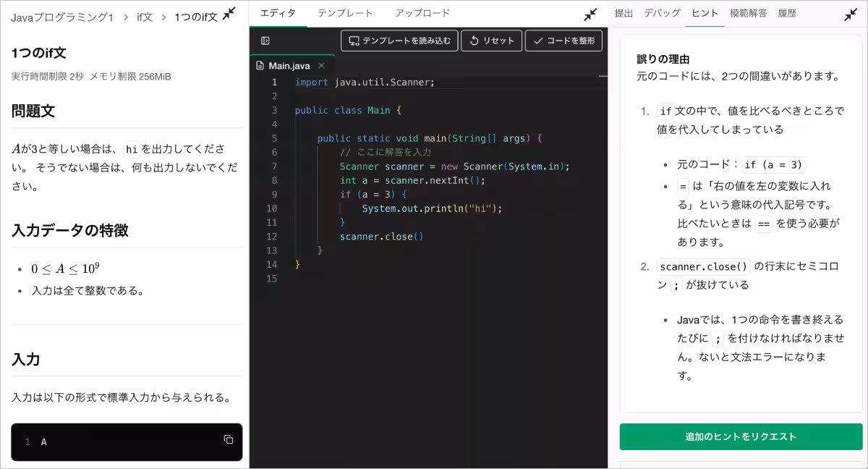Click the 1つのif文 title heading
Viewport: 868px width, 469px height.
(38, 53)
